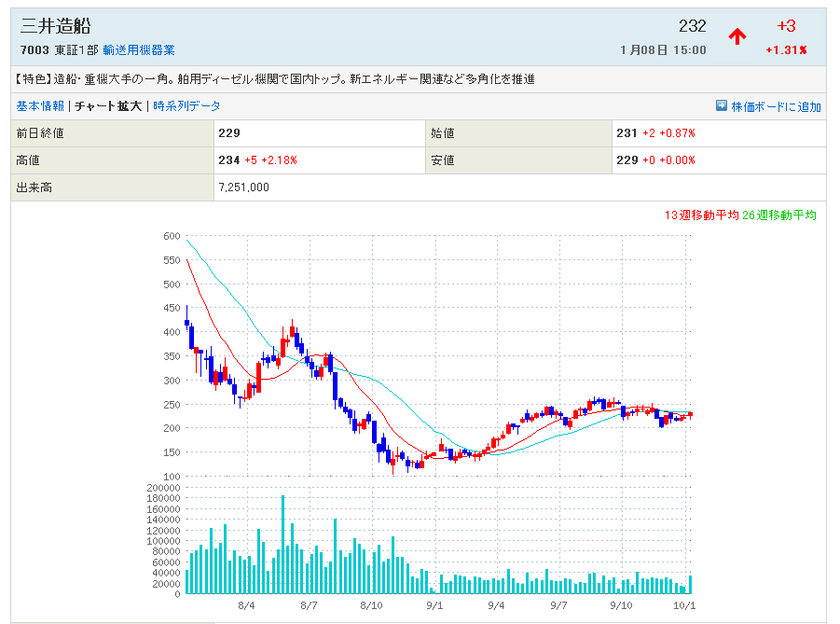
Task: Click the 安値 label cell
Action: [518, 160]
